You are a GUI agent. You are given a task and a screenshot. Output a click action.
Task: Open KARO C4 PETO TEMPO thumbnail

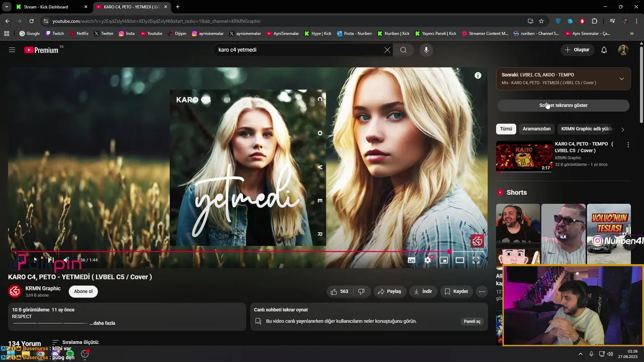(x=524, y=156)
